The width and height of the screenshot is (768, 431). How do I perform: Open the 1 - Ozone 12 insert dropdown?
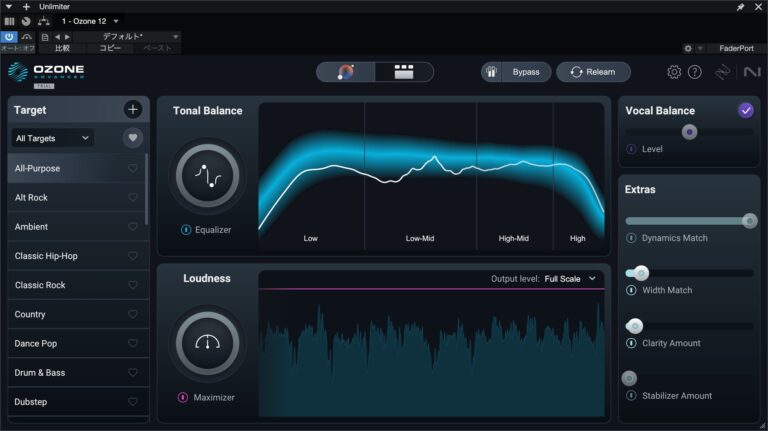(90, 21)
